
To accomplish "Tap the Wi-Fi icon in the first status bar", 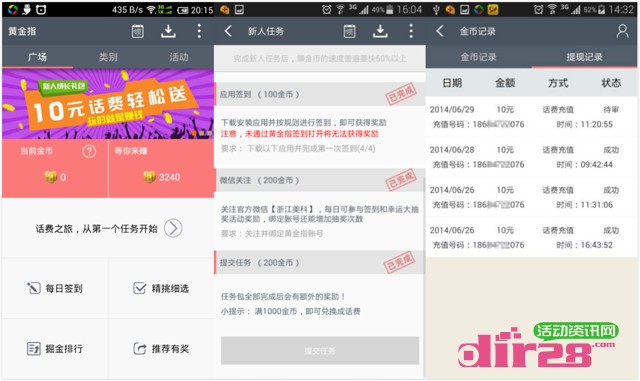I will tap(151, 10).
